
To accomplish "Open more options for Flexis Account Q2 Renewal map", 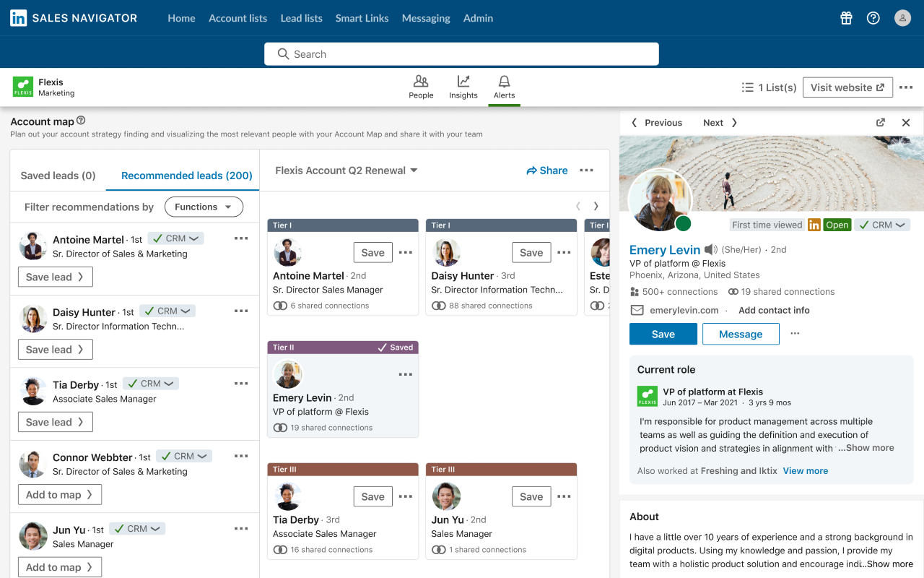I will [x=586, y=171].
